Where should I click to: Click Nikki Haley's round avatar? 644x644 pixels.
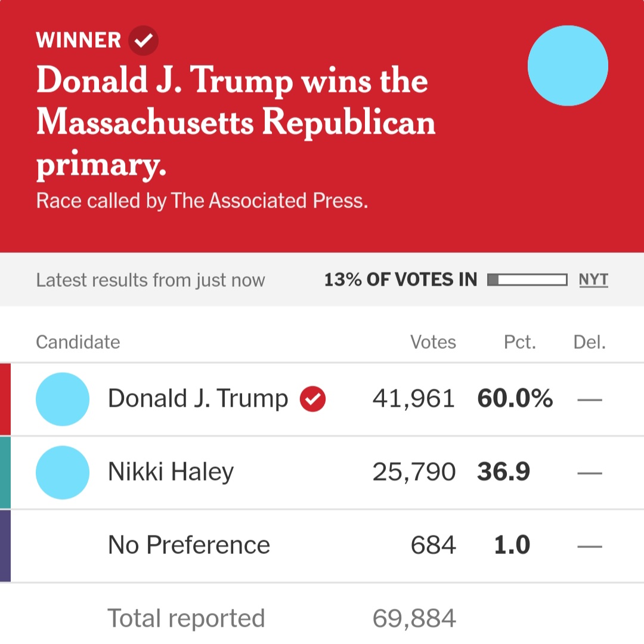pos(63,472)
